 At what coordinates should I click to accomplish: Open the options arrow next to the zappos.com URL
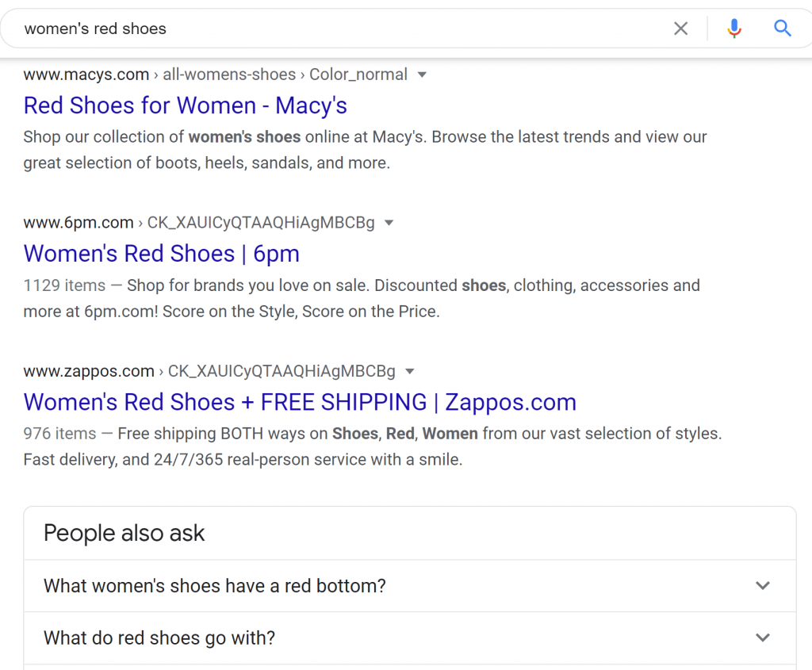tap(410, 371)
